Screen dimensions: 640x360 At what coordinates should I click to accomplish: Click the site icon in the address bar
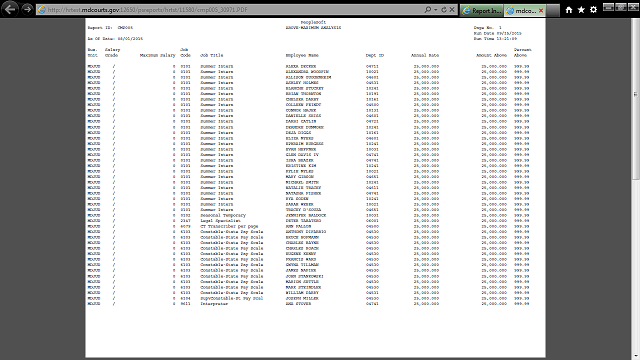(42, 10)
